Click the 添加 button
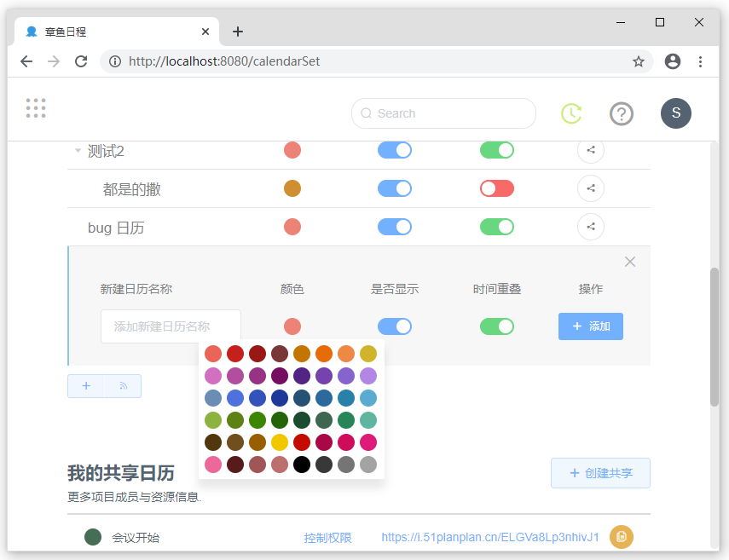 pyautogui.click(x=591, y=326)
